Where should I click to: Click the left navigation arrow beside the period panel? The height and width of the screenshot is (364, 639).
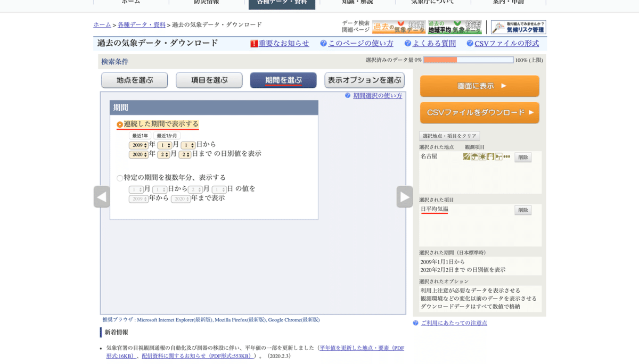(102, 196)
